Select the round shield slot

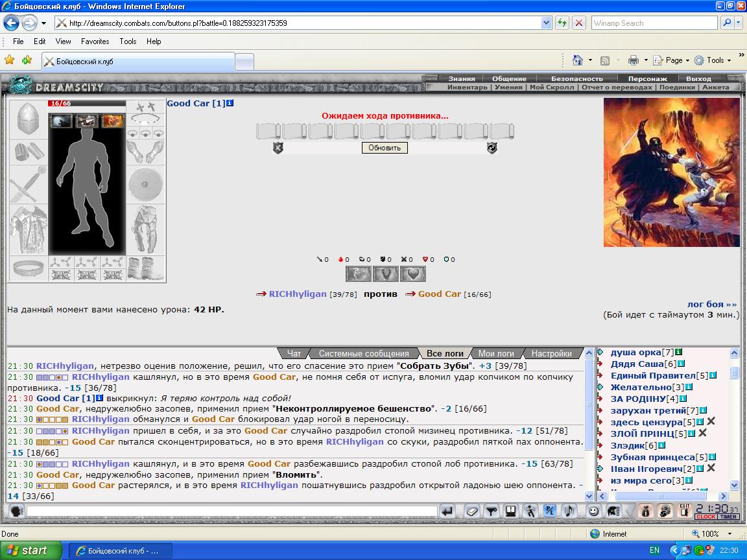[x=145, y=184]
